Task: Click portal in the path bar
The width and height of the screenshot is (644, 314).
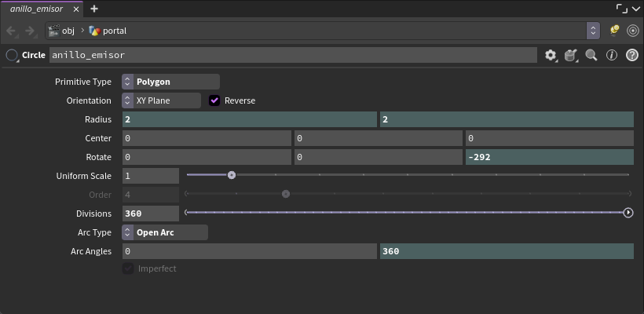Action: 115,31
